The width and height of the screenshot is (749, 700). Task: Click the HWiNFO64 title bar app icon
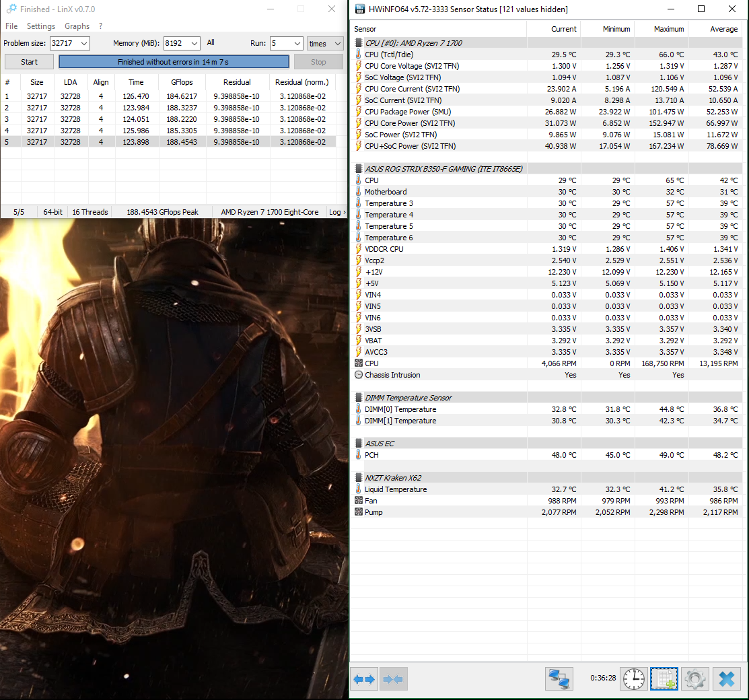[x=360, y=9]
